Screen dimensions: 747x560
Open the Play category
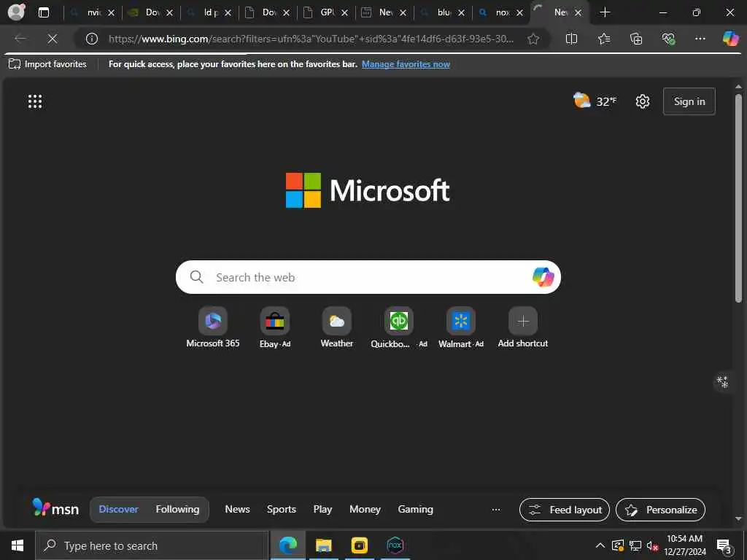[x=322, y=509]
